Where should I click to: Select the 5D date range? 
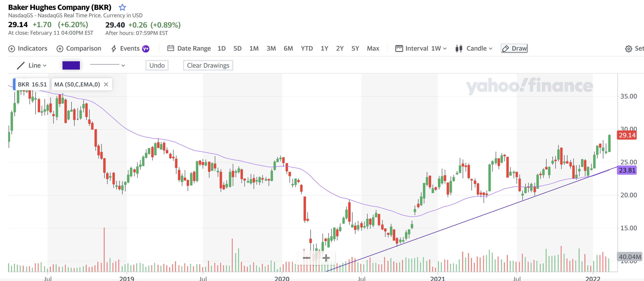click(x=237, y=48)
